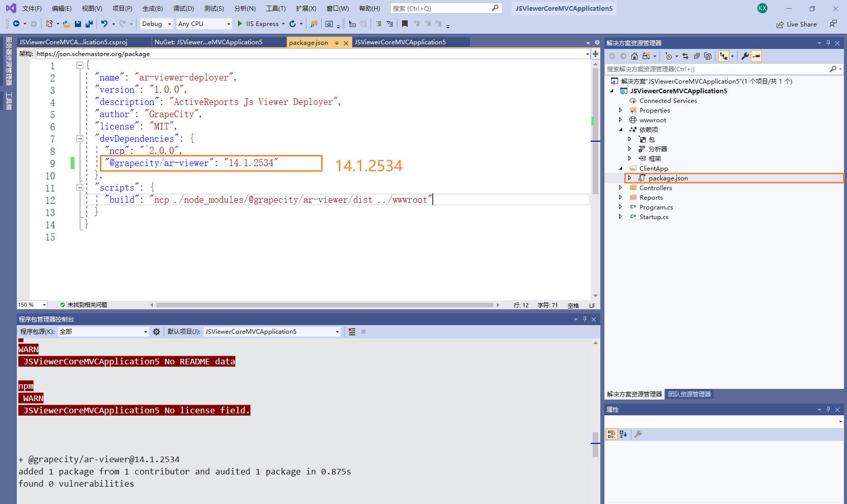The image size is (847, 504).
Task: Click the Live Share button
Action: click(796, 24)
